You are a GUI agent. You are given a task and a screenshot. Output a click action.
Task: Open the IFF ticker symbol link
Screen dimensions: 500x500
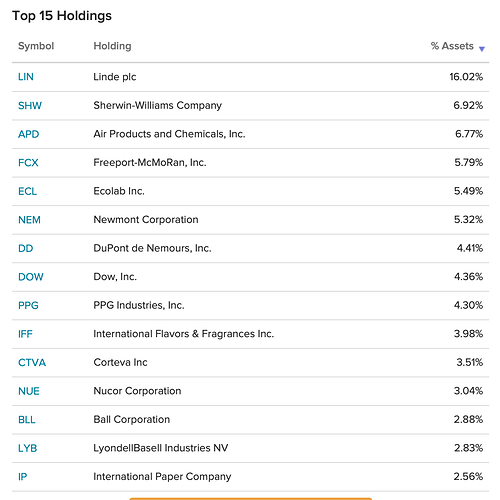(x=25, y=334)
